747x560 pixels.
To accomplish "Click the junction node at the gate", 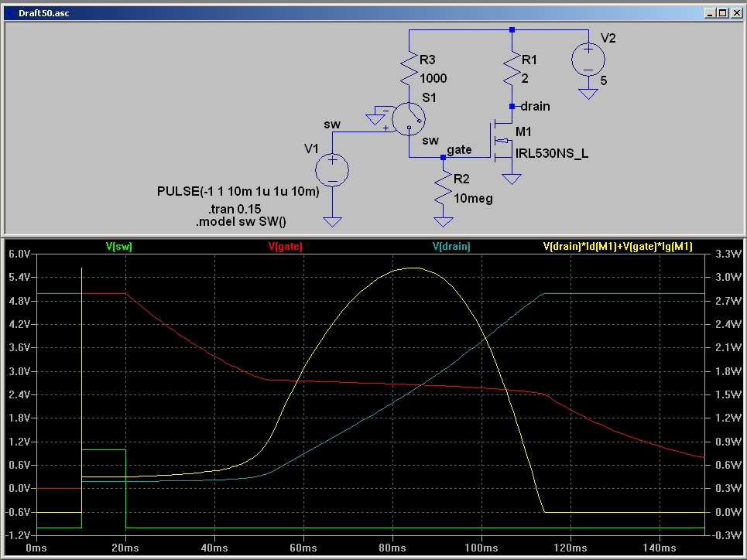I will (443, 157).
